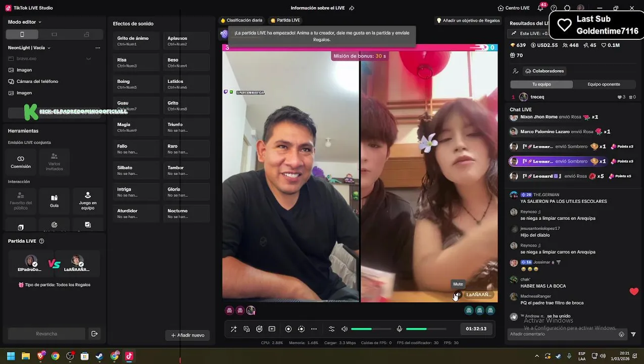Click the Mute speaker icon on opponent video
Image resolution: width=644 pixels, height=364 pixels.
[x=458, y=295]
